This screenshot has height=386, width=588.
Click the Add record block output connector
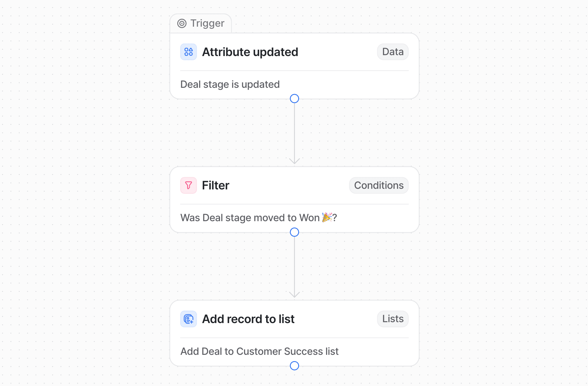pos(294,366)
